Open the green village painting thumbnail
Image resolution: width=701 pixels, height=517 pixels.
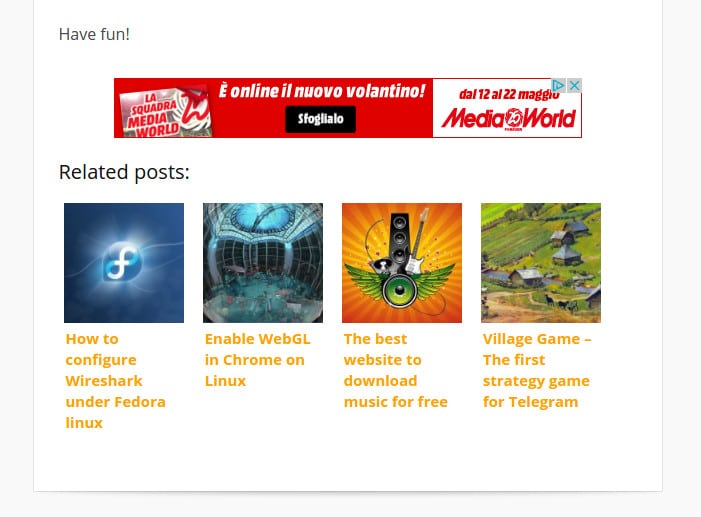[541, 263]
